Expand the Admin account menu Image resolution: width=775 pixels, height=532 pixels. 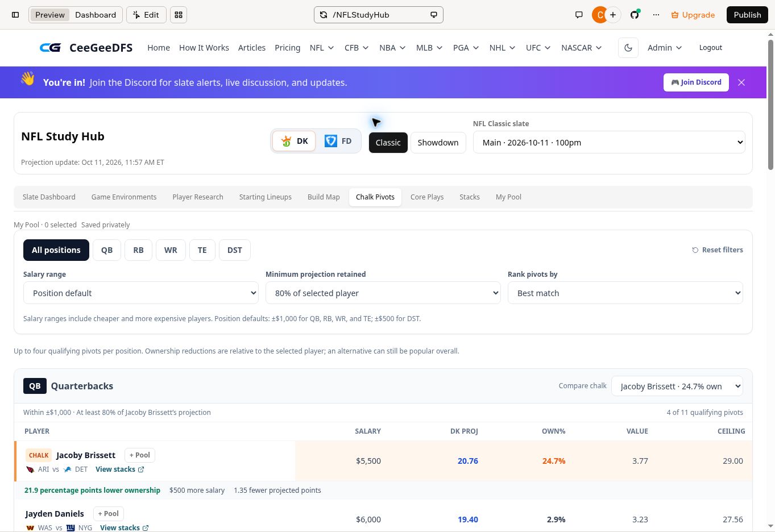pyautogui.click(x=665, y=48)
